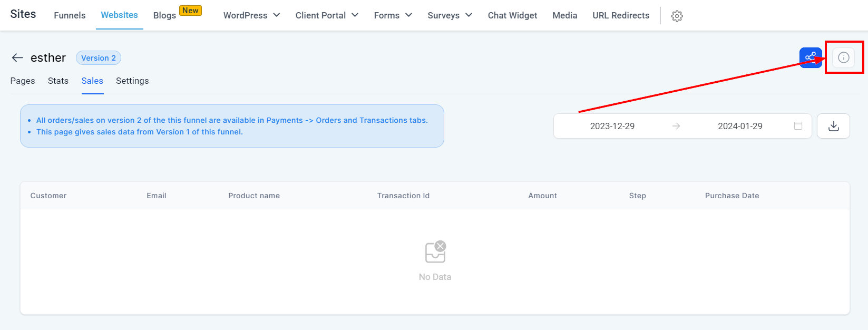Go to the Stats tab
This screenshot has width=868, height=330.
point(58,81)
